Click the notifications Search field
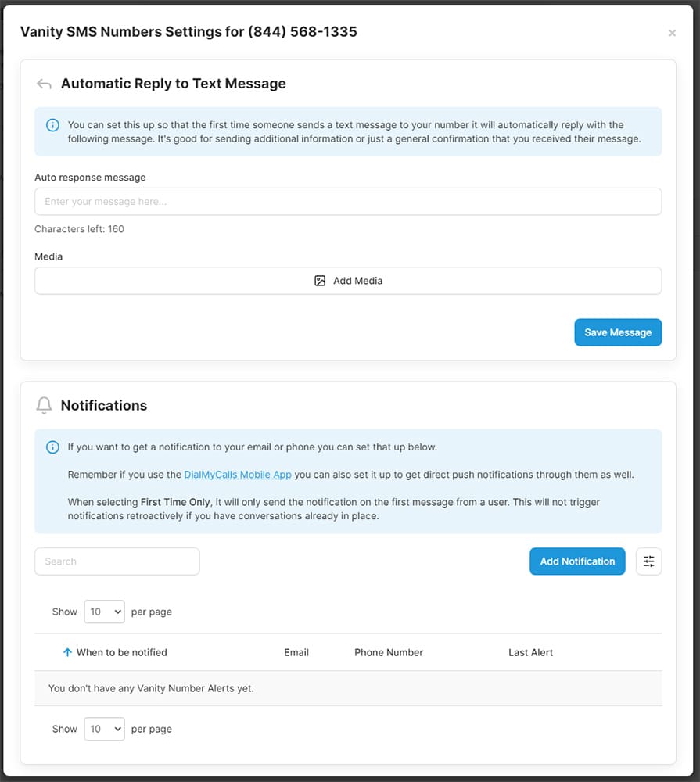This screenshot has height=782, width=700. 117,561
